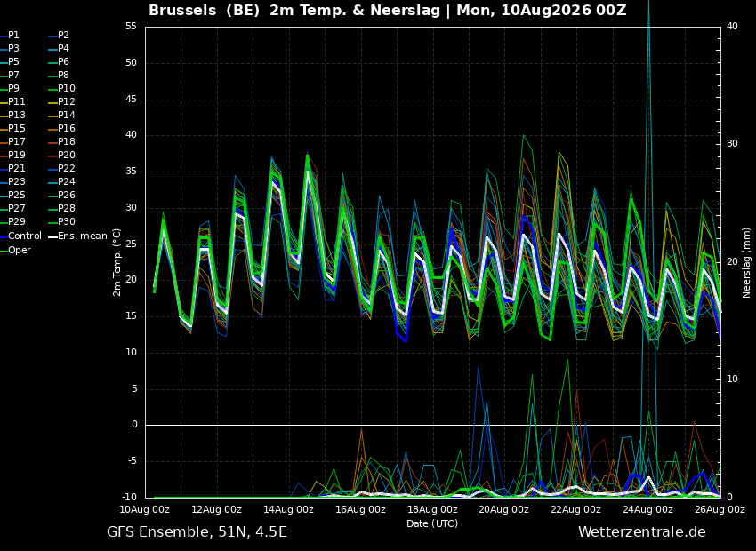Viewport: 756px width, 551px height.
Task: Click the Wetterzentrale.de credit text
Action: [642, 532]
